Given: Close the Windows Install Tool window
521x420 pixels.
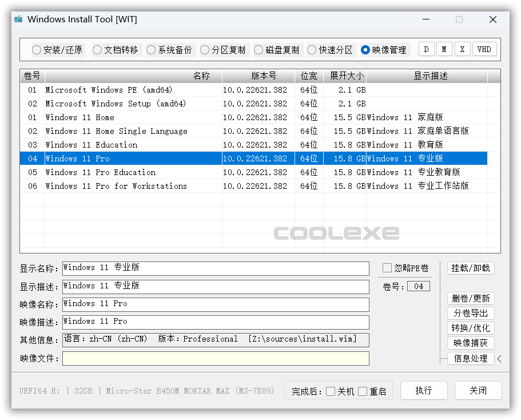Looking at the screenshot, I should click(x=493, y=19).
